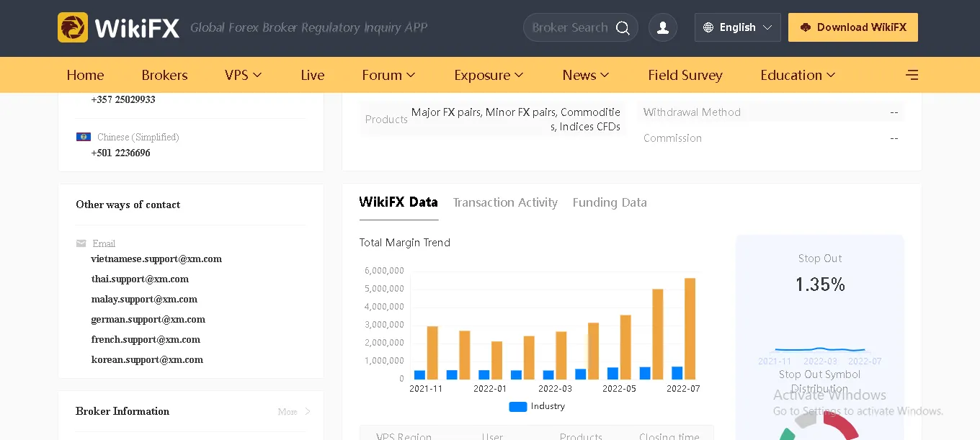This screenshot has height=440, width=980.
Task: Click the WikiFX logo icon
Action: 73,27
